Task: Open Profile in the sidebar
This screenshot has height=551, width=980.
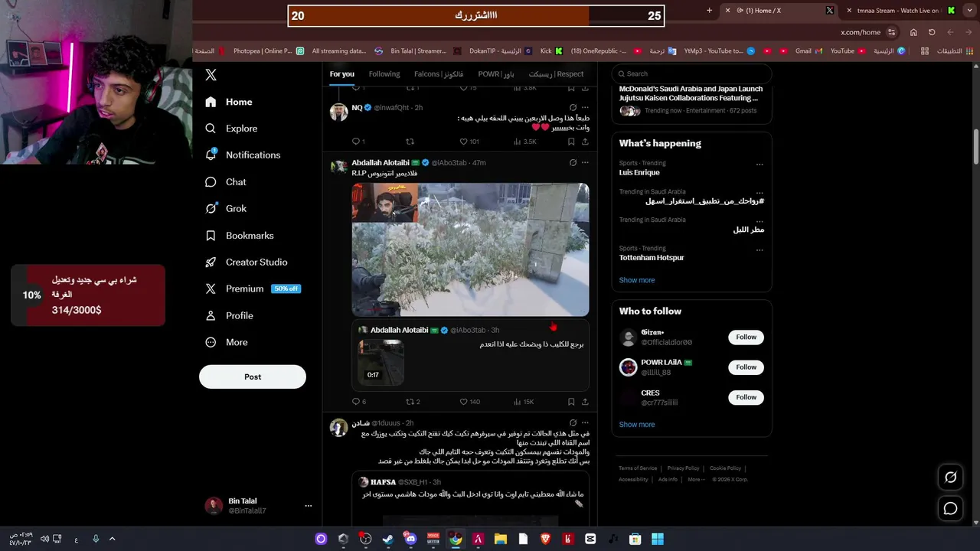Action: coord(229,315)
